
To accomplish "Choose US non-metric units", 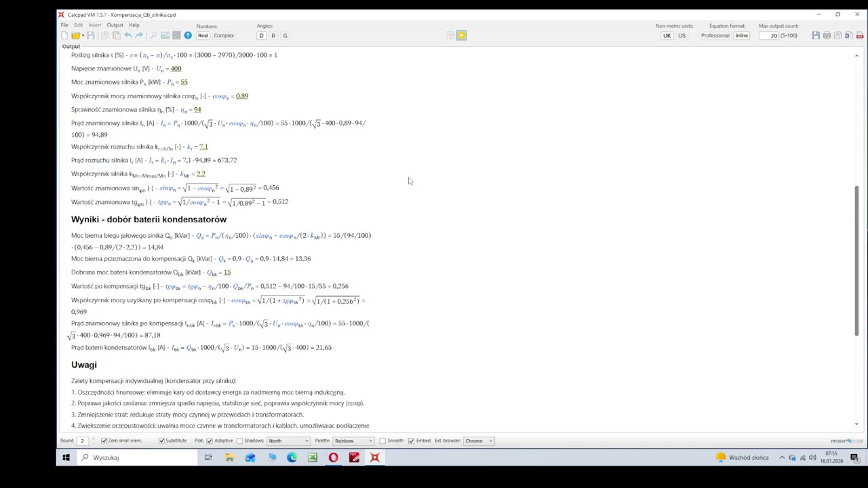I will [682, 35].
